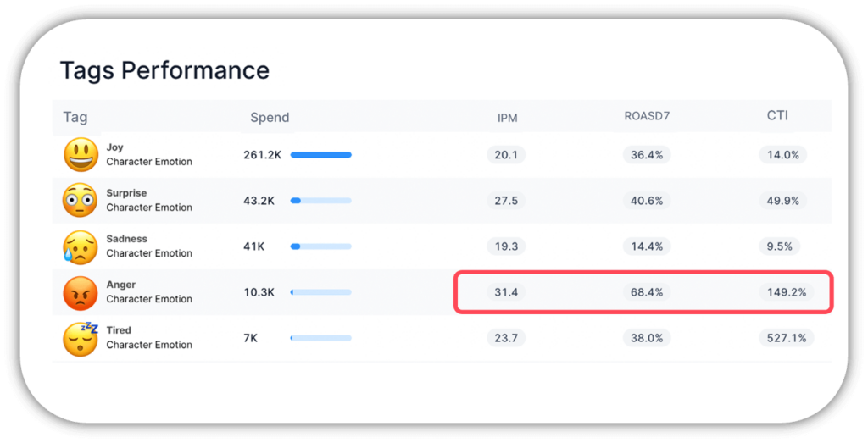Click the Joy smiling emoji icon
868x443 pixels.
coord(81,154)
